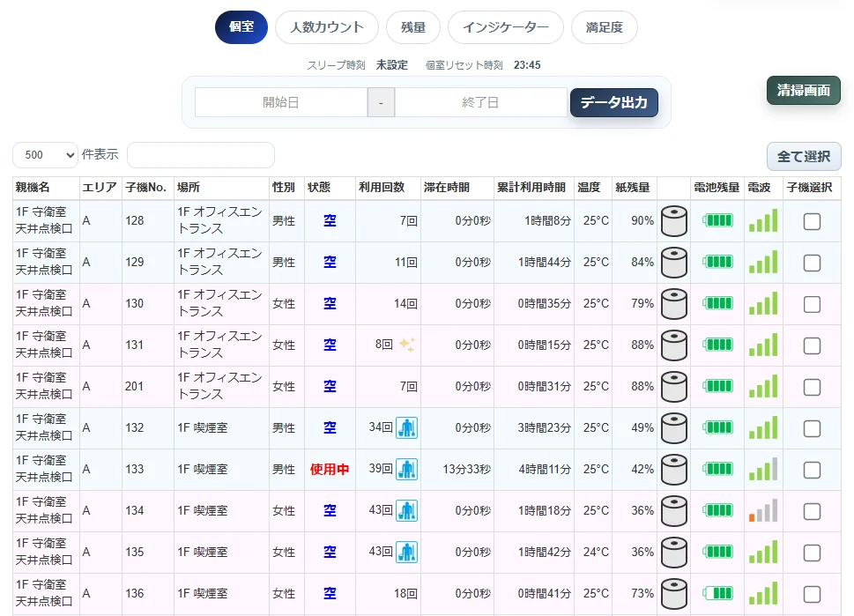Click the cleaning staff icon in row 134

[406, 510]
